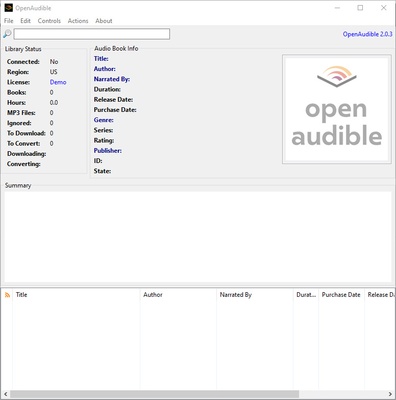Click the RSS feed column header icon
Screen dimensions: 396x400
pos(7,295)
